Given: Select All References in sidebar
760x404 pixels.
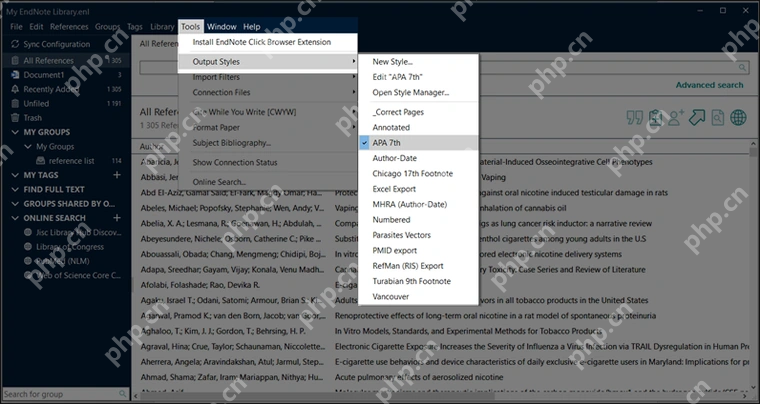Looking at the screenshot, I should point(65,61).
